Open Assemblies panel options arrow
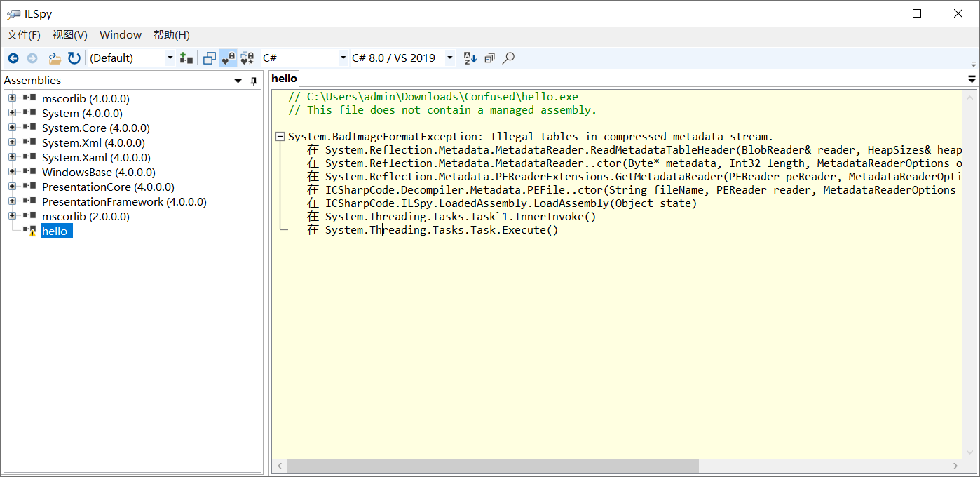 coord(238,81)
